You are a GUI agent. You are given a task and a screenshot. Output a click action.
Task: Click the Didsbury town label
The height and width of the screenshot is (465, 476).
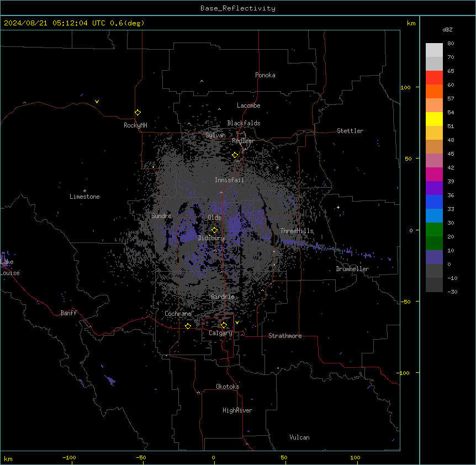click(211, 238)
